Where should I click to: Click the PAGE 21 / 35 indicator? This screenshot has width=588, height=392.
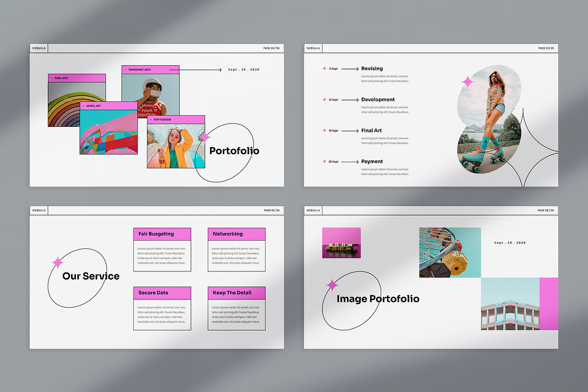546,48
